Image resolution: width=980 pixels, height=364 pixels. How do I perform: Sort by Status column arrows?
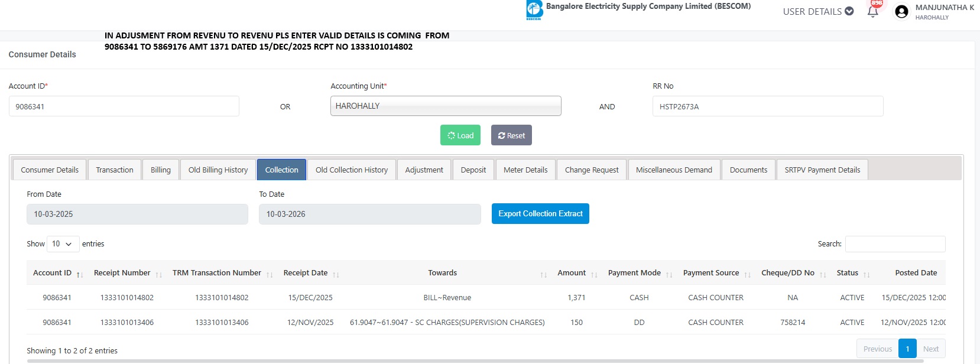[867, 274]
